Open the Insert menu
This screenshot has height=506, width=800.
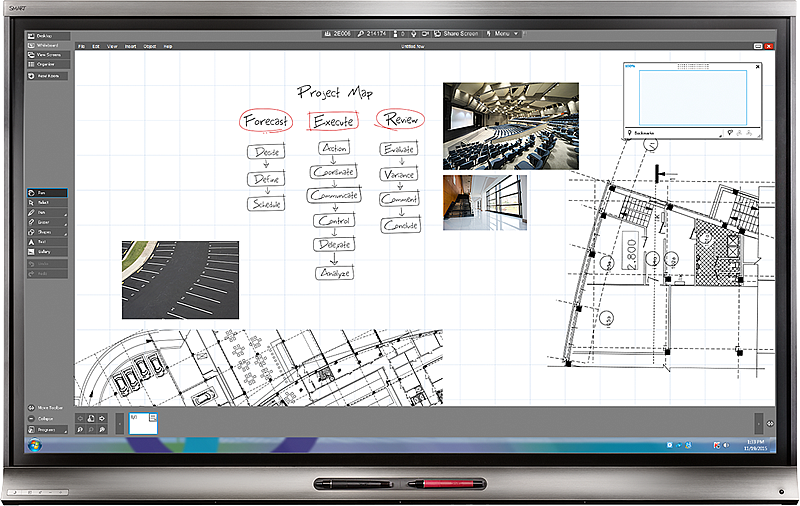[x=130, y=46]
